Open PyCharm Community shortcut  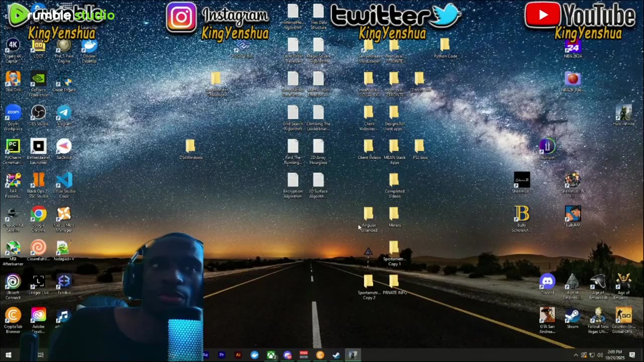click(13, 152)
